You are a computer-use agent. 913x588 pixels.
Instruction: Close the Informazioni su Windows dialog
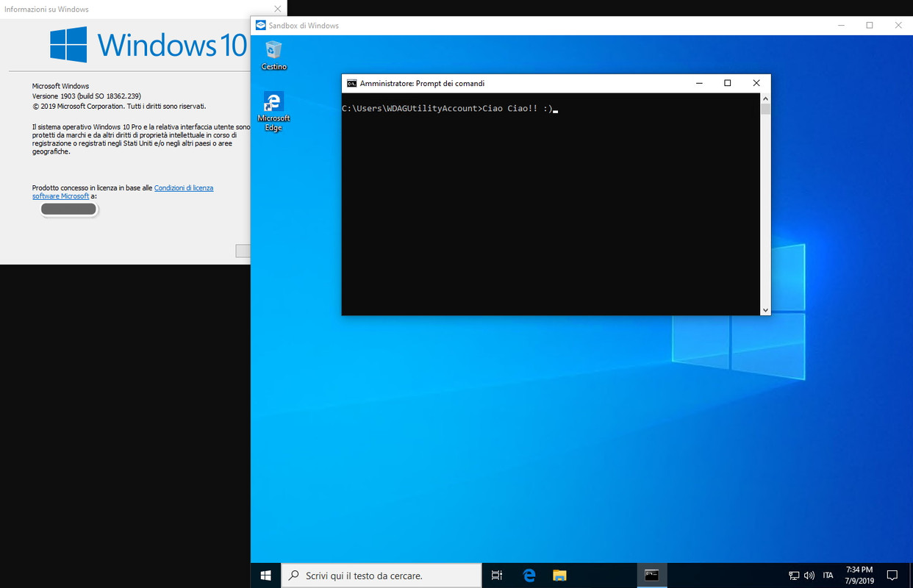pos(277,9)
